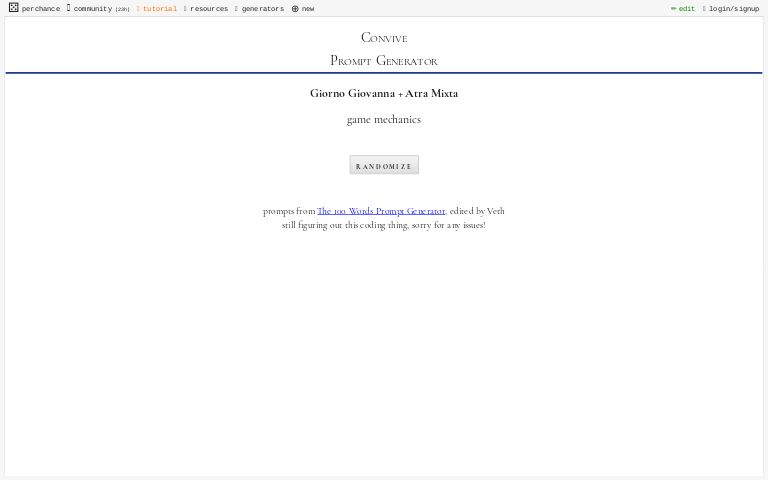Select the 'Giorno Giovanna + Atra Mixta' pairing text
This screenshot has width=768, height=480.
pos(384,93)
